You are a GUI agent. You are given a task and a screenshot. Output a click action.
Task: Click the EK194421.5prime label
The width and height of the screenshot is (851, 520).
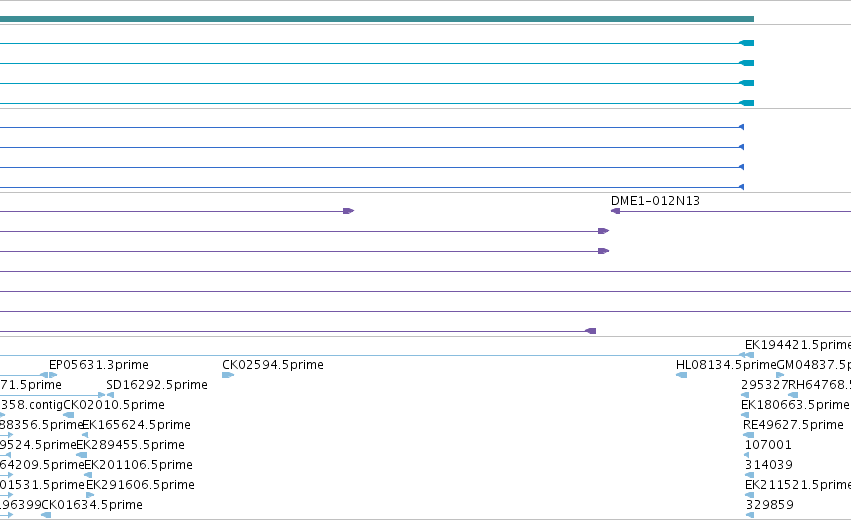click(x=798, y=345)
